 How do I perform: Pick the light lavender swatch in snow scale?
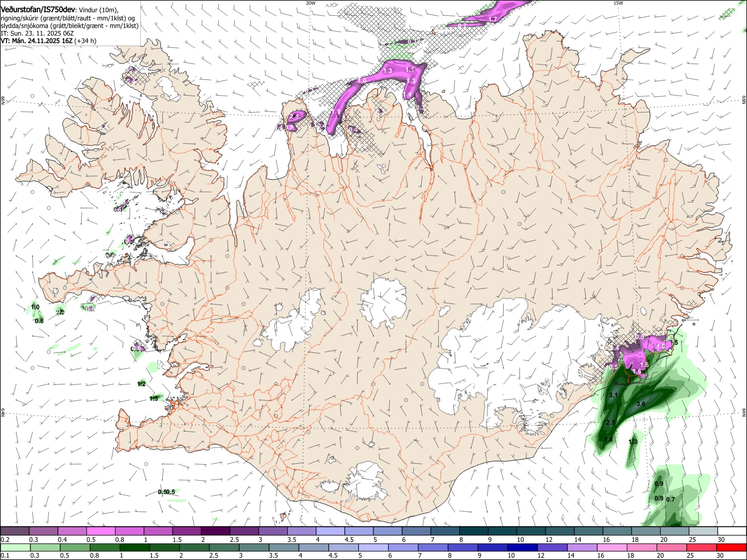[x=330, y=531]
